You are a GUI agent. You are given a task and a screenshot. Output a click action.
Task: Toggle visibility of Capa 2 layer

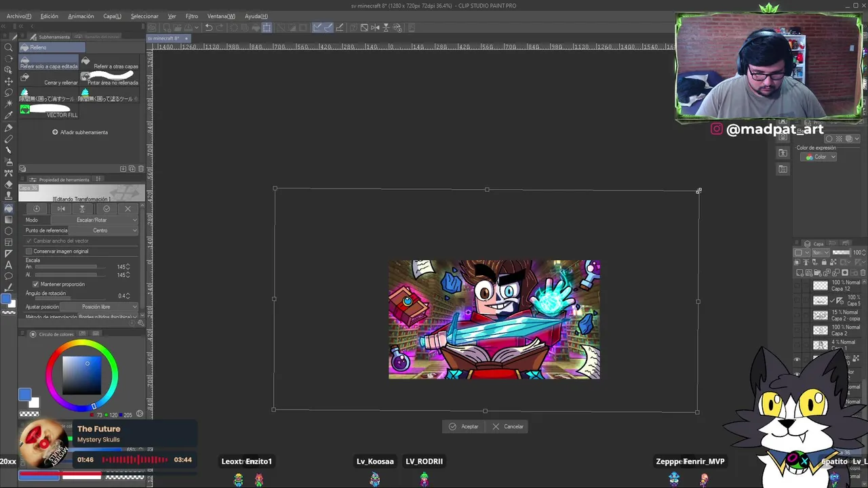coord(798,330)
